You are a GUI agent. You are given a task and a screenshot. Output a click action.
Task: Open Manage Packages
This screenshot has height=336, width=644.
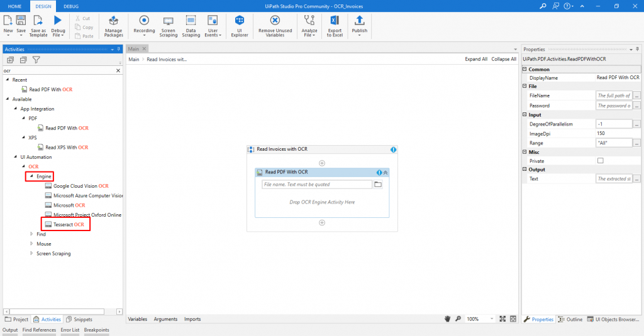113,26
